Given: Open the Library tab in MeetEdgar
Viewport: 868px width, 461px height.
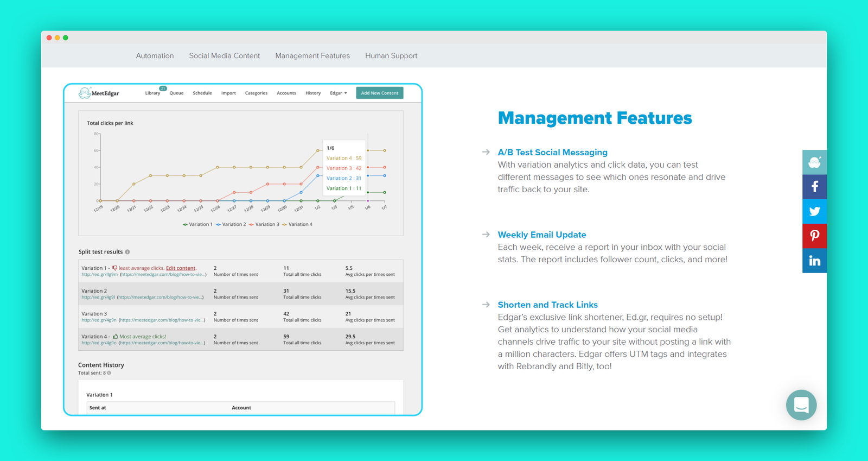Looking at the screenshot, I should point(152,93).
